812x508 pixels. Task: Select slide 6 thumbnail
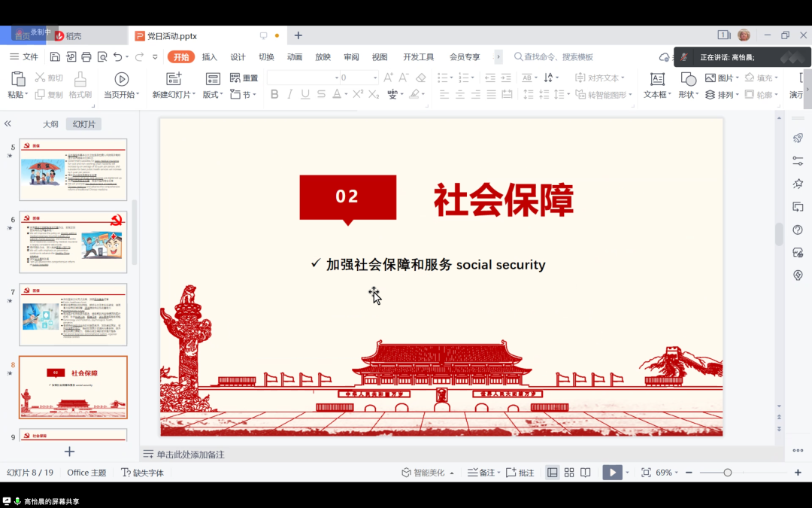(x=73, y=242)
